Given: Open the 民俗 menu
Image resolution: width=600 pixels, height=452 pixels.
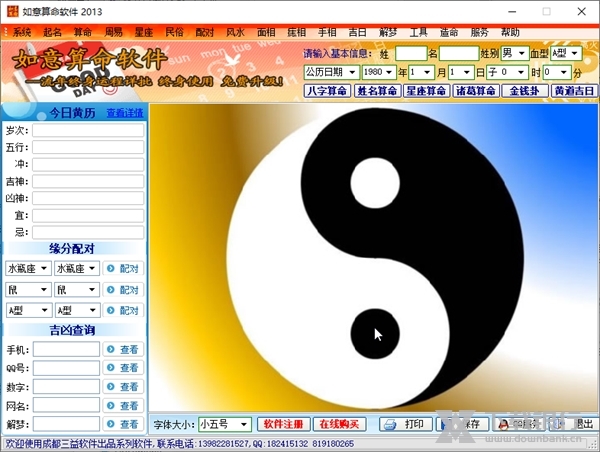Looking at the screenshot, I should 174,32.
